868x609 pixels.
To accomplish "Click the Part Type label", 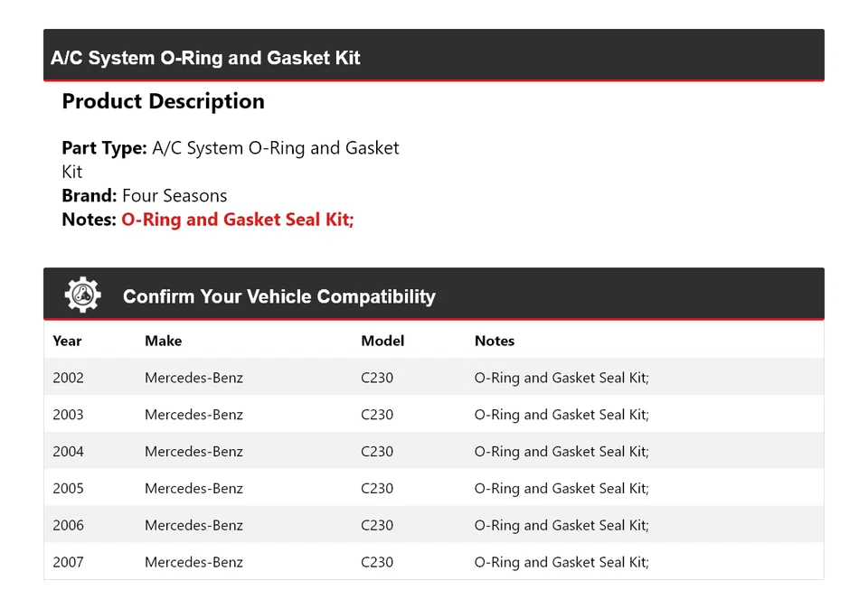I will [104, 148].
